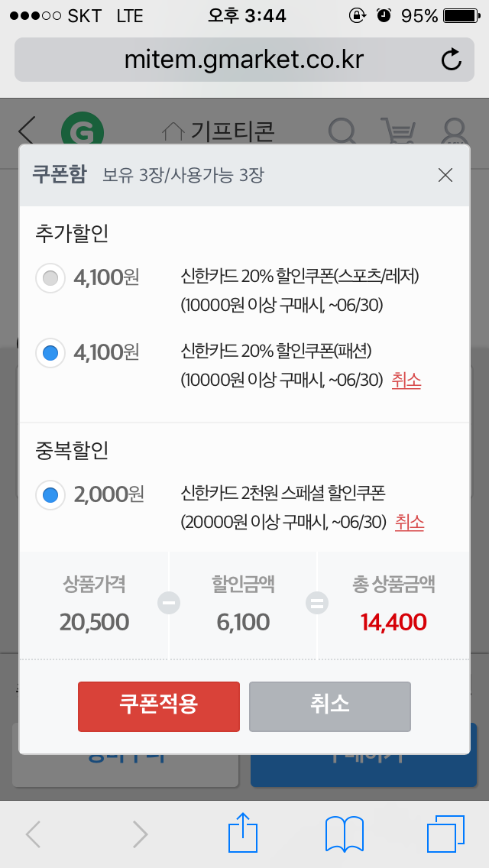
Task: Select the 패션 20% coupon radio
Action: point(50,352)
